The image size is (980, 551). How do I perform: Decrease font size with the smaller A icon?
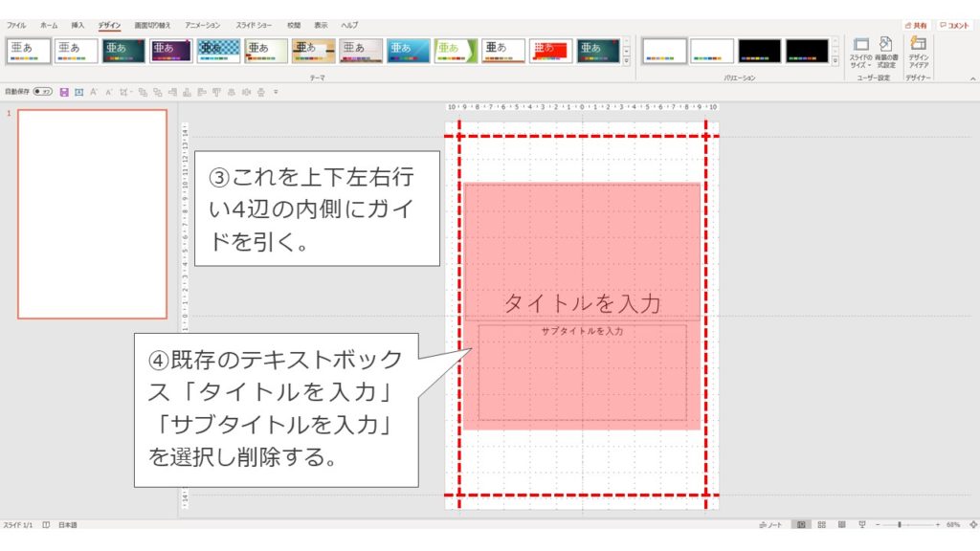tap(108, 92)
